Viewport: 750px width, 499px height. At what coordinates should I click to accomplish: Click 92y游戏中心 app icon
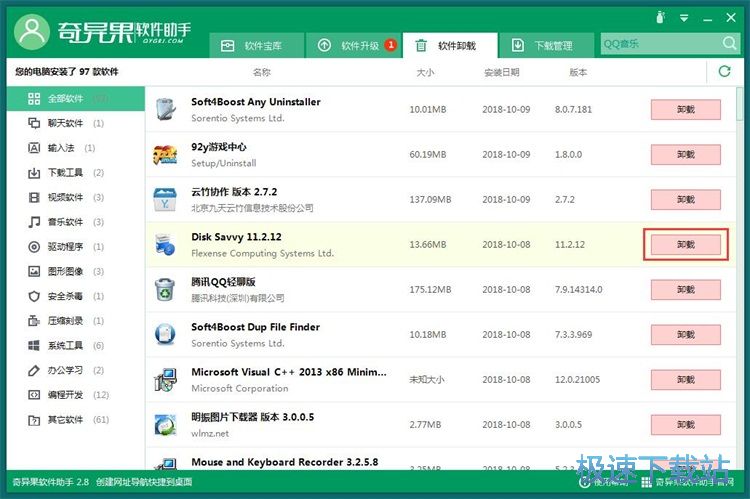[x=165, y=155]
